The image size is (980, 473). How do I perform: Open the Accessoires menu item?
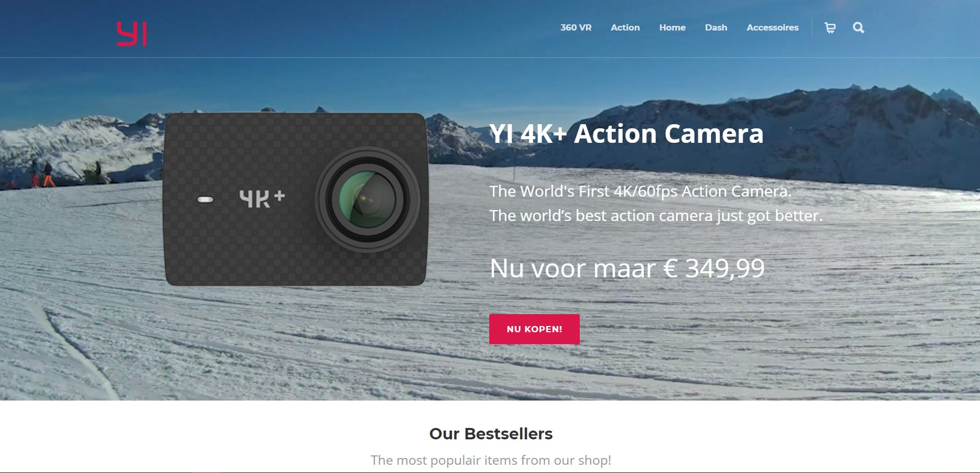[x=773, y=27]
